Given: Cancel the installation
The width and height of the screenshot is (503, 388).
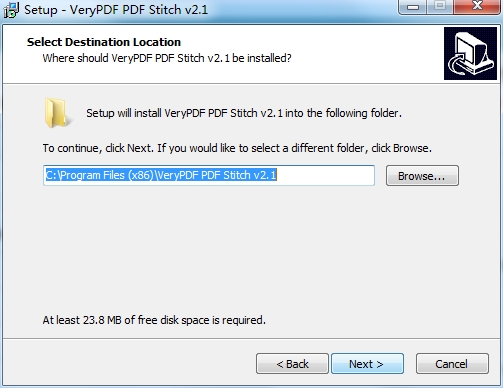Looking at the screenshot, I should [452, 364].
